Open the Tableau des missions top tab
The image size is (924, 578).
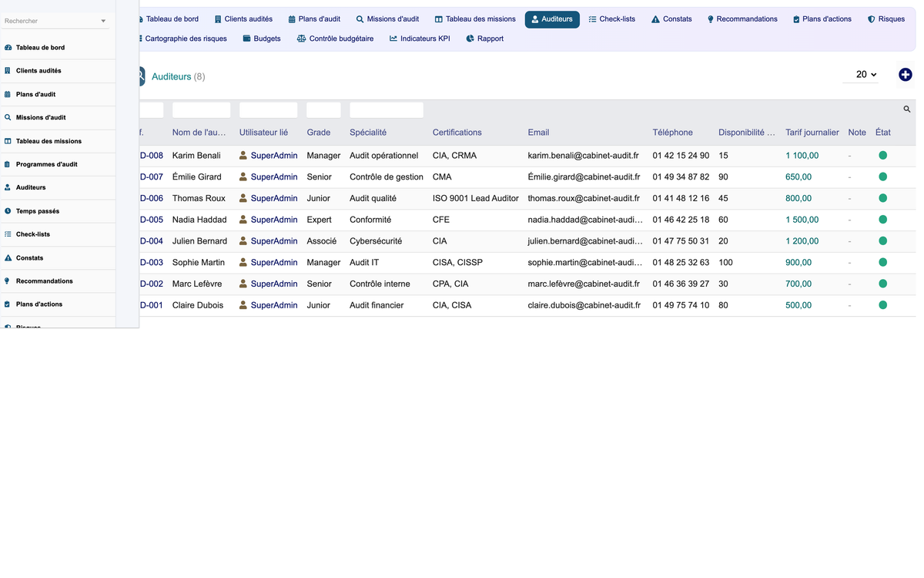[x=475, y=19]
